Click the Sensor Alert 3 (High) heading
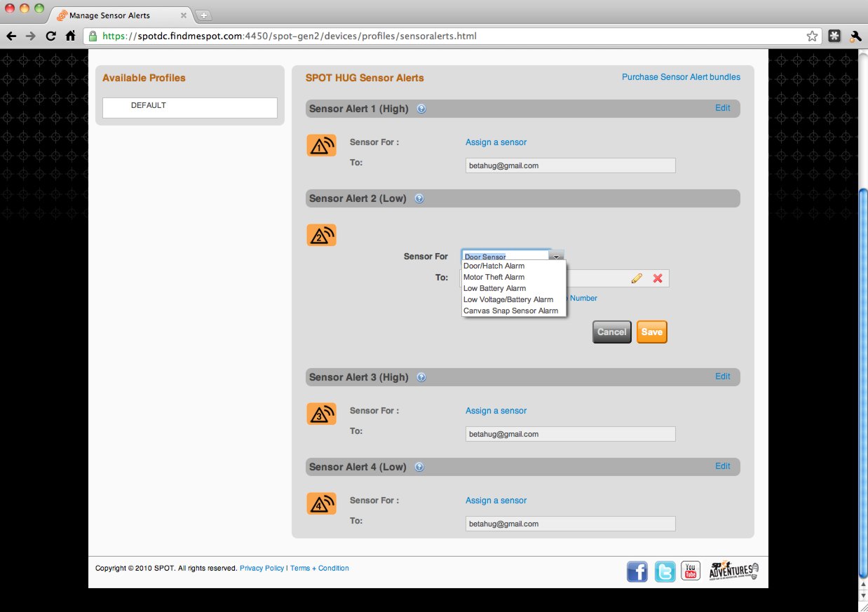This screenshot has height=612, width=868. click(x=359, y=377)
